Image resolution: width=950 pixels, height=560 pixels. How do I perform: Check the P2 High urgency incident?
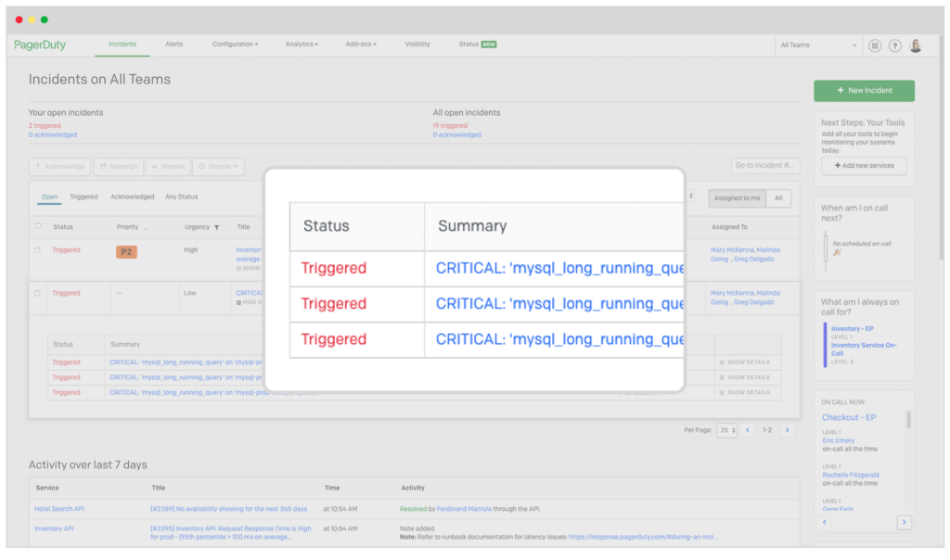coord(37,250)
